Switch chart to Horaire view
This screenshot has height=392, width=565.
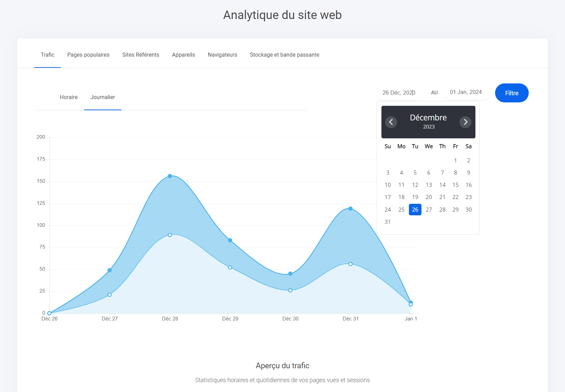[x=69, y=97]
